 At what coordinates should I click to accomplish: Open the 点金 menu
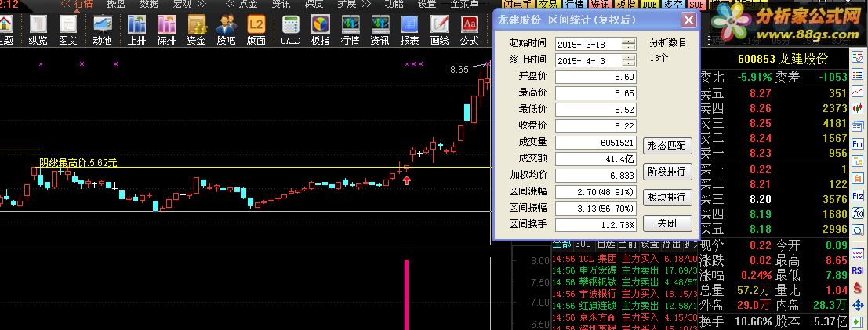(x=248, y=5)
